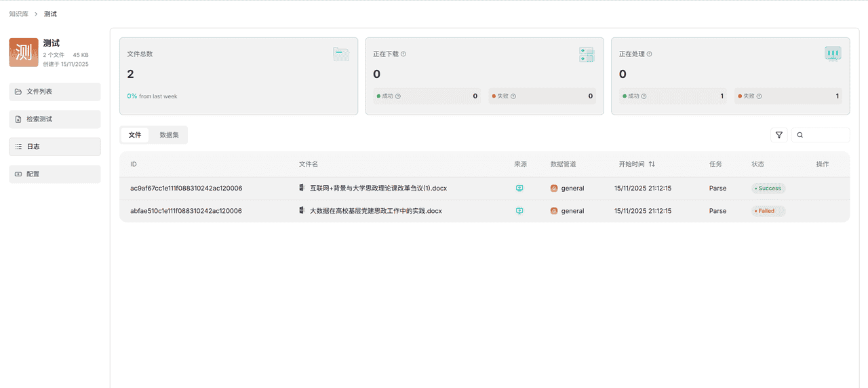Click the 正在处理 card processor icon

(833, 54)
